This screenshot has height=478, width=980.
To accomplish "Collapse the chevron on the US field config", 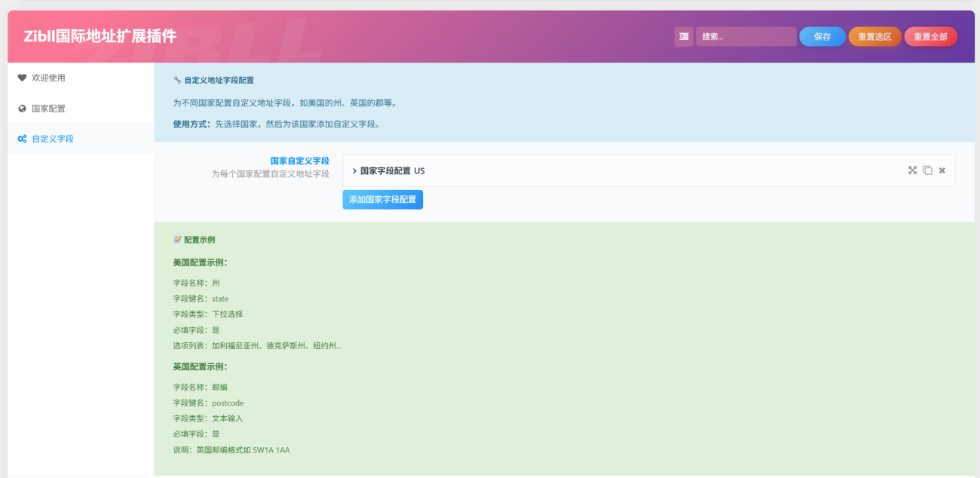I will point(354,170).
